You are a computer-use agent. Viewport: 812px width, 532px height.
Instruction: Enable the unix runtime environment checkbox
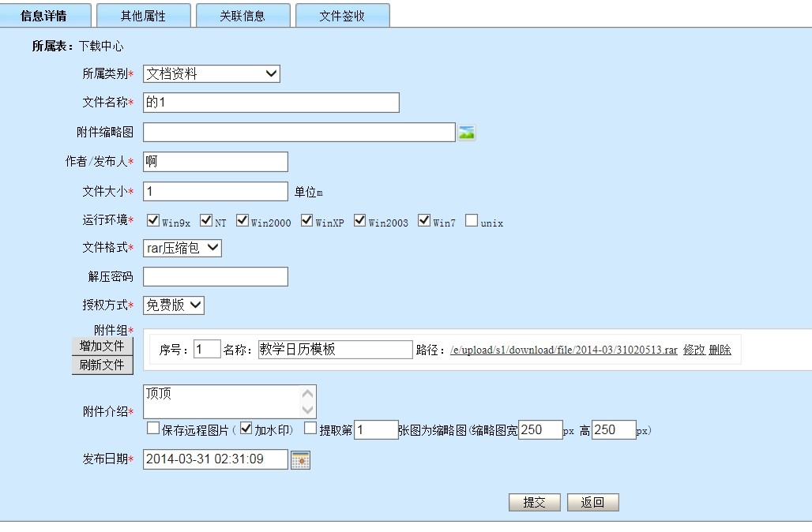[472, 220]
